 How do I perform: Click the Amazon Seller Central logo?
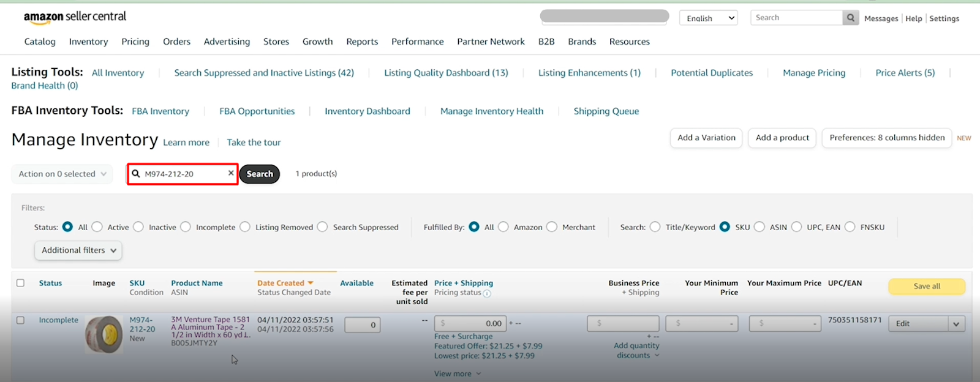[x=75, y=17]
